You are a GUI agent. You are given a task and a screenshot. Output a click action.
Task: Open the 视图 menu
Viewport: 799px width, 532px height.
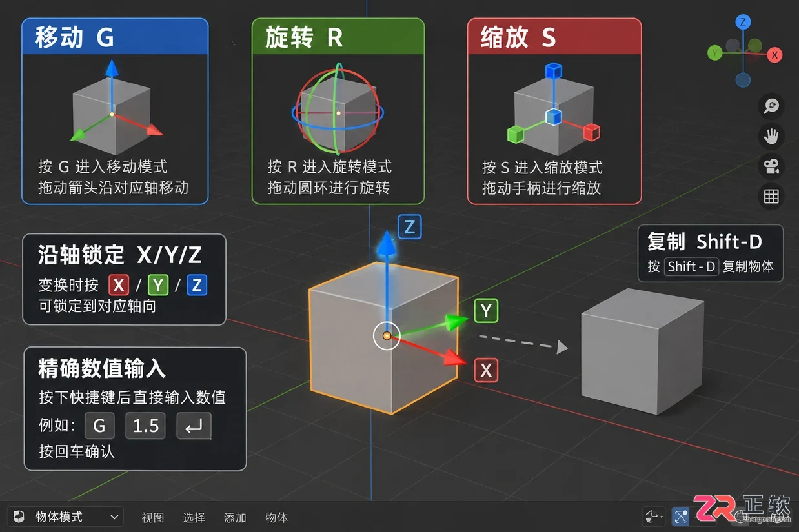point(153,517)
